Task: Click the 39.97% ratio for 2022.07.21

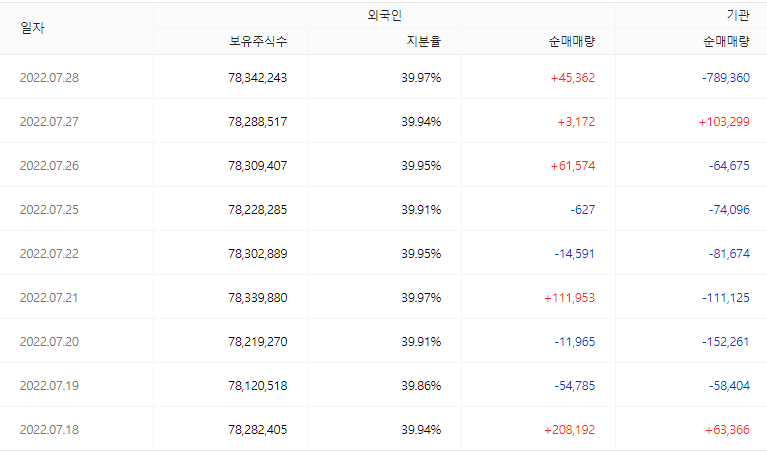Action: [x=421, y=298]
